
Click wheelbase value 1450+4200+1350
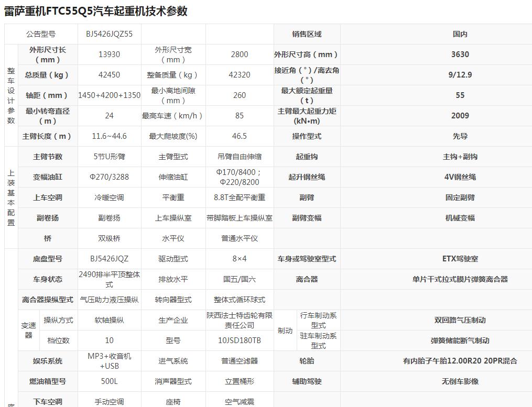coord(109,95)
